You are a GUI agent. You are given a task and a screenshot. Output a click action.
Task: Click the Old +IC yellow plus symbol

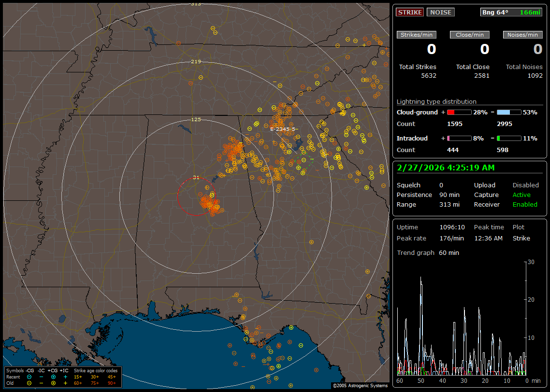(65, 383)
